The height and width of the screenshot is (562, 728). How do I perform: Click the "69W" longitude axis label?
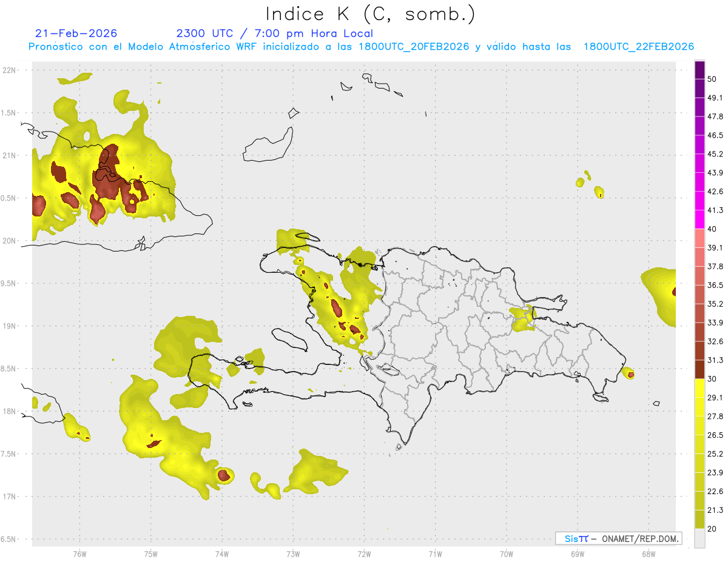[578, 554]
